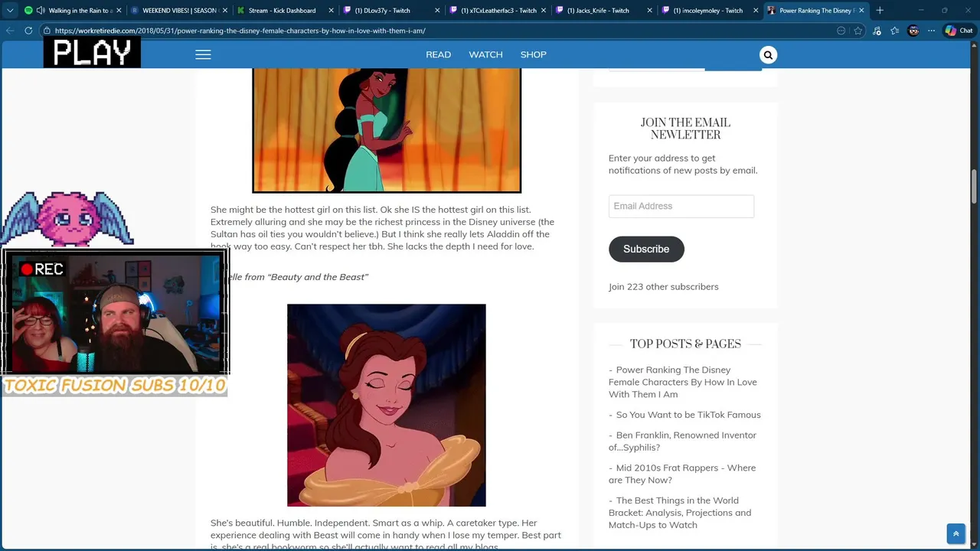Open Mid 2010s Frat Rappers post
980x551 pixels.
pyautogui.click(x=682, y=474)
